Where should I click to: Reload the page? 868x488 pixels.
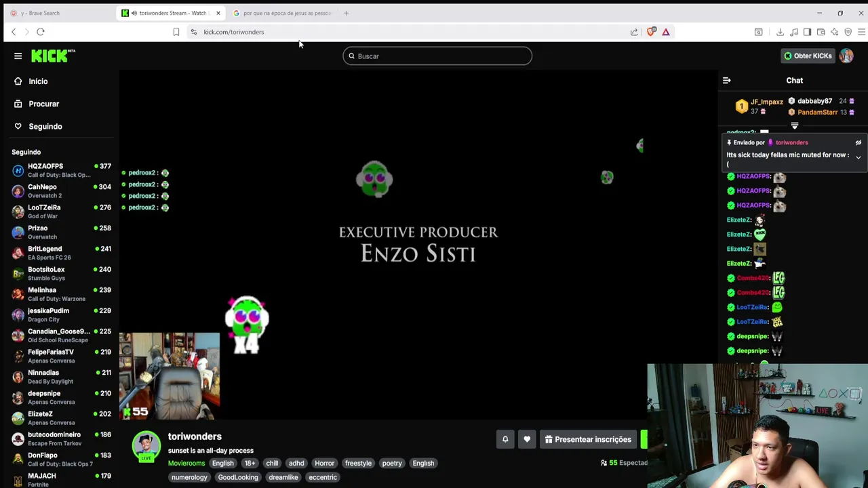41,32
